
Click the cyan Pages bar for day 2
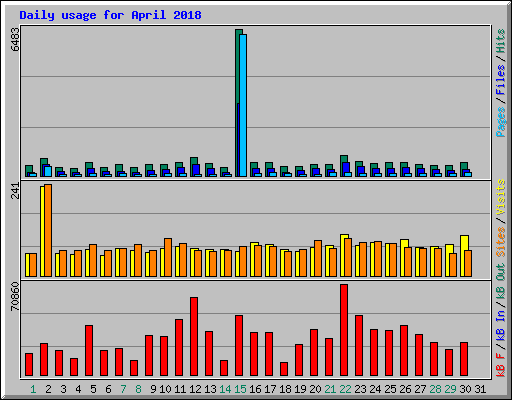pyautogui.click(x=48, y=171)
